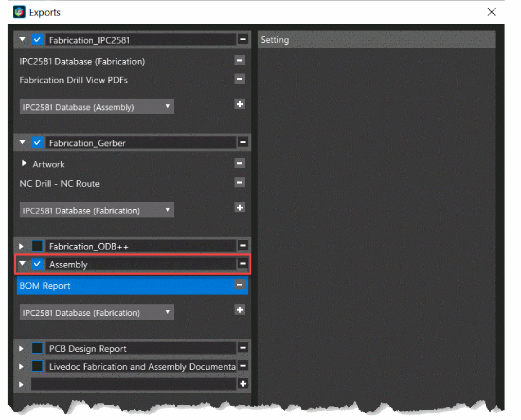
Task: Expand the PCB Design Report group
Action: pyautogui.click(x=21, y=349)
